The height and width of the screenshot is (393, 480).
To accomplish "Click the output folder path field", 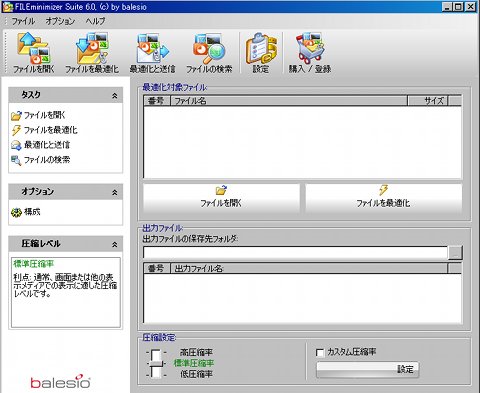I will (295, 253).
